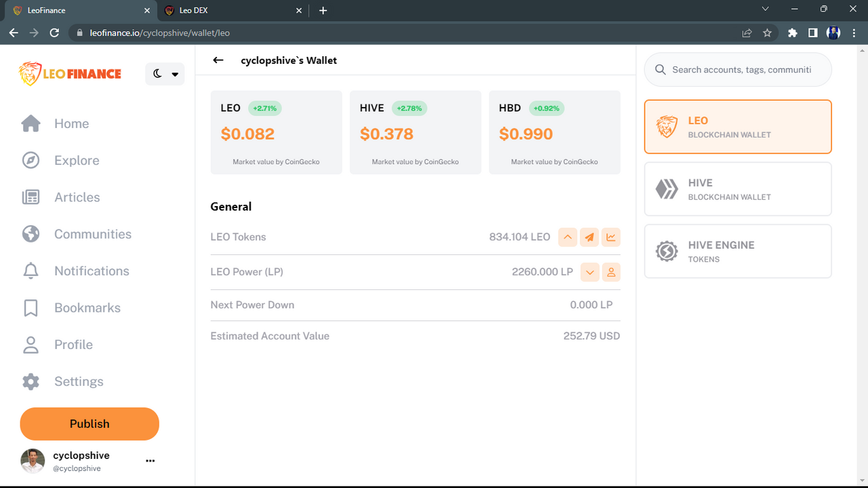Click the 0.000 LP next power down value
This screenshot has height=488, width=868.
[591, 305]
